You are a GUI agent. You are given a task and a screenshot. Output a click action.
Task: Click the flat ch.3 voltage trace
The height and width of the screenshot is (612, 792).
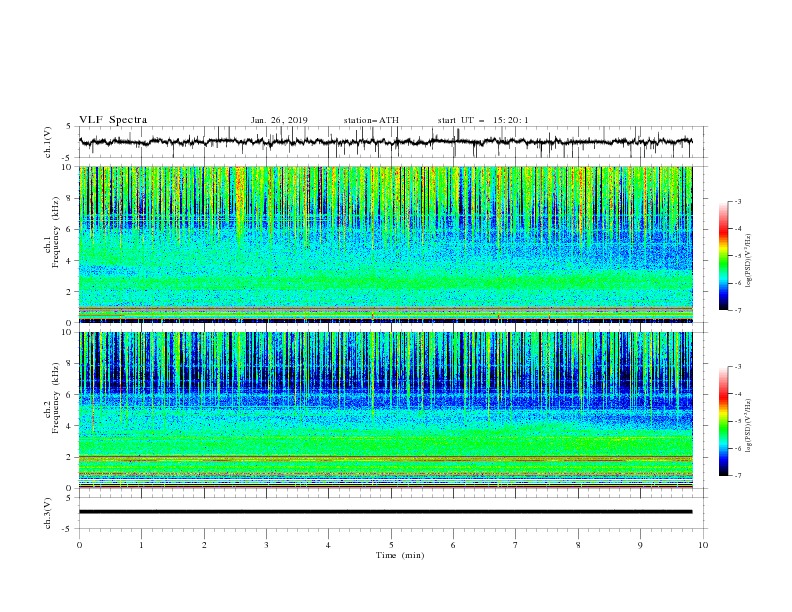click(385, 512)
